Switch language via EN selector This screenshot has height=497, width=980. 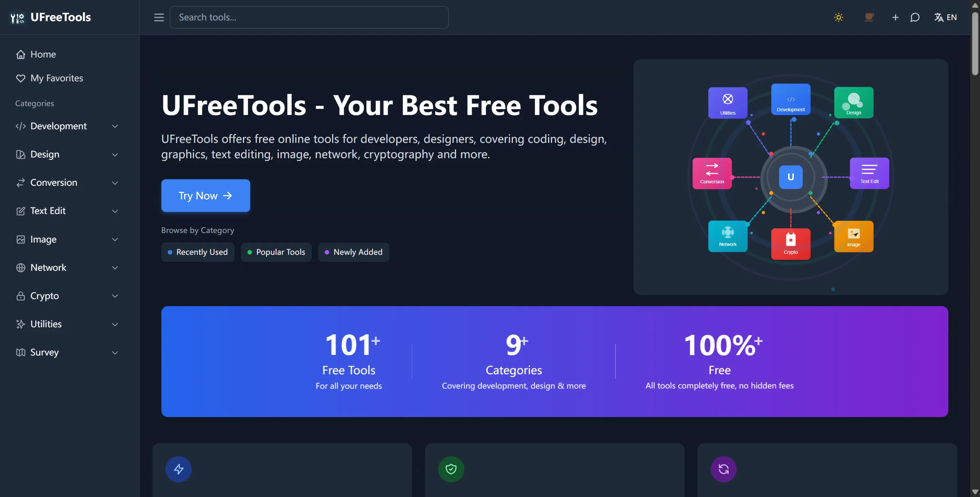[945, 17]
